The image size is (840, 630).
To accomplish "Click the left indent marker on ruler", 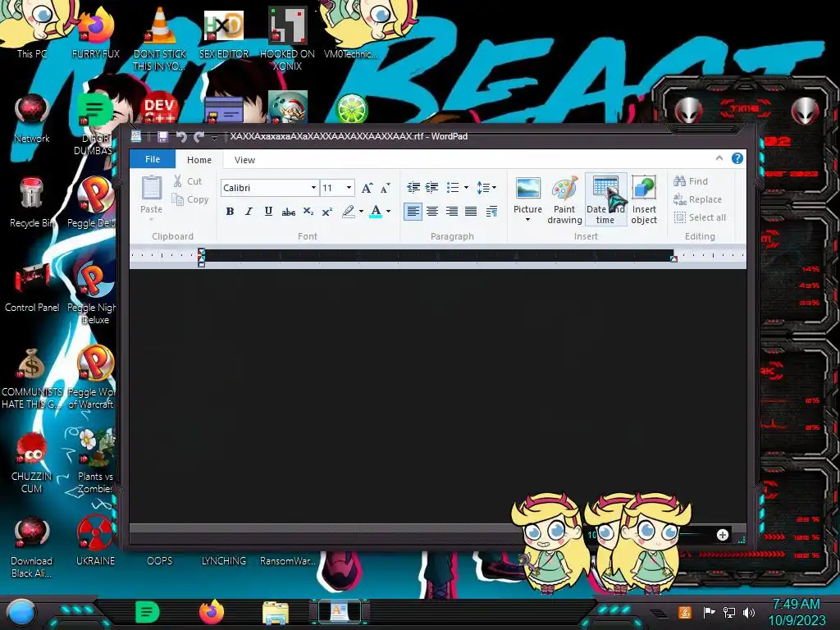I will click(x=202, y=257).
